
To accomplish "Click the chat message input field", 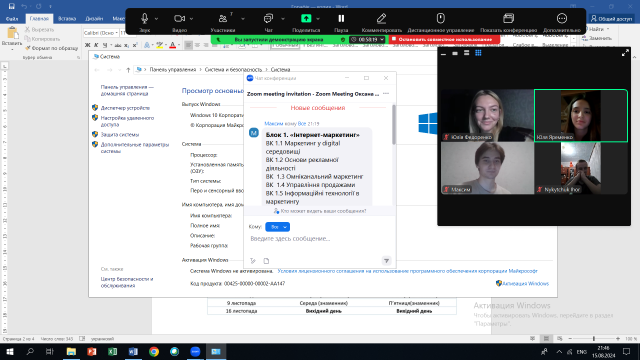I will coord(320,239).
